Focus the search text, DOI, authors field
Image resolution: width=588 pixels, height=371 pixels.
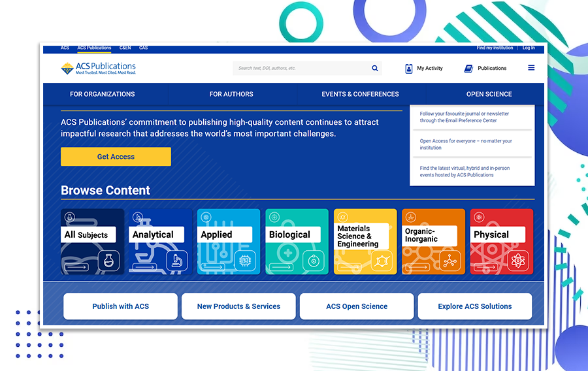click(301, 68)
